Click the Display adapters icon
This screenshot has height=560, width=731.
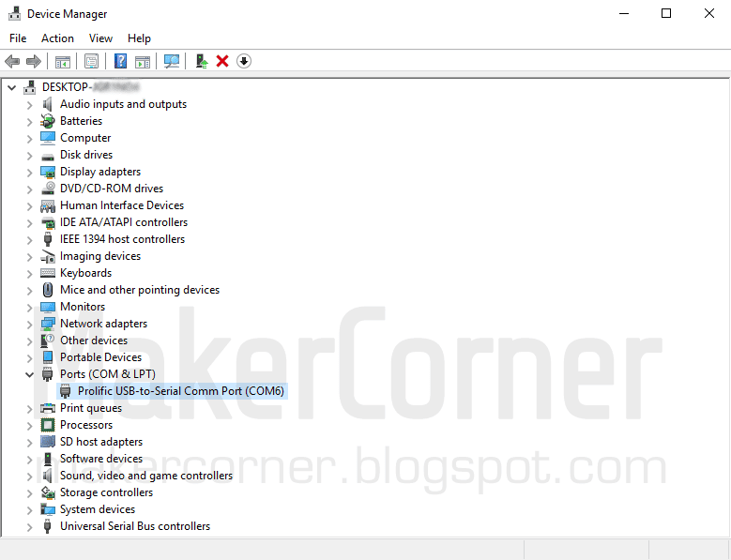click(48, 172)
